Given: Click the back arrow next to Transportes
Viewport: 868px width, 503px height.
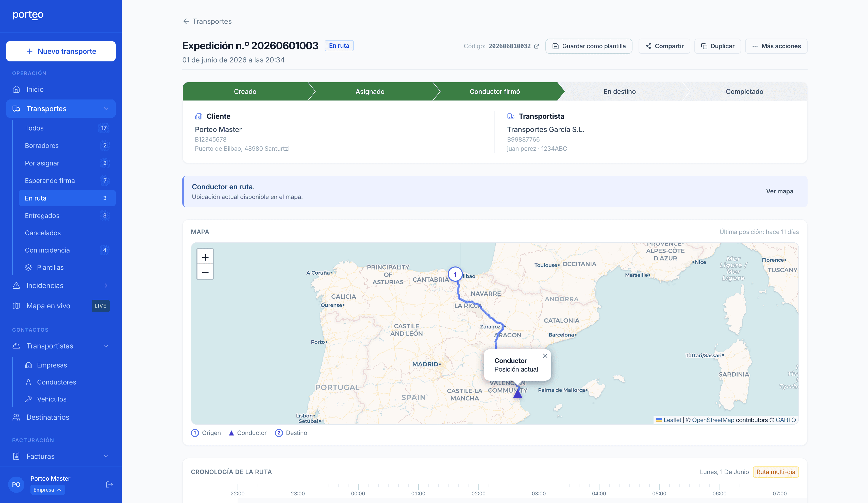Looking at the screenshot, I should coord(186,21).
